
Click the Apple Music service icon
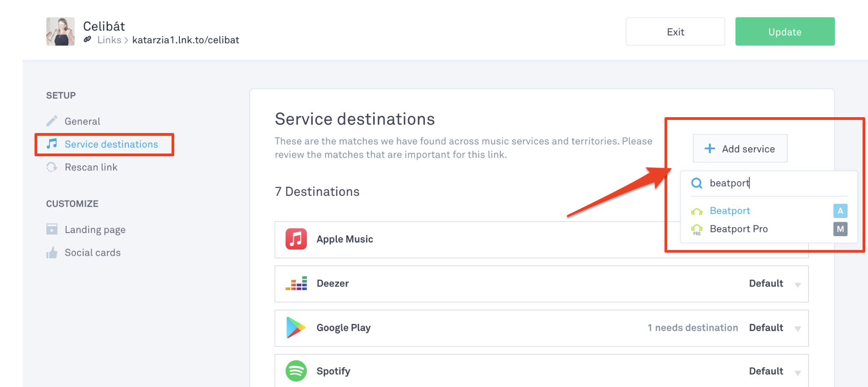(296, 239)
